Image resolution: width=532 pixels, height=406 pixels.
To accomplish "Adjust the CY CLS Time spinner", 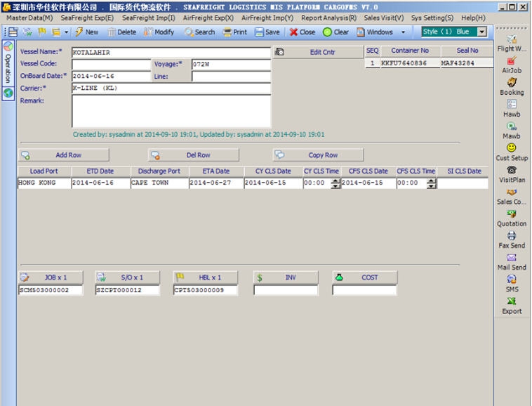I will [x=335, y=183].
